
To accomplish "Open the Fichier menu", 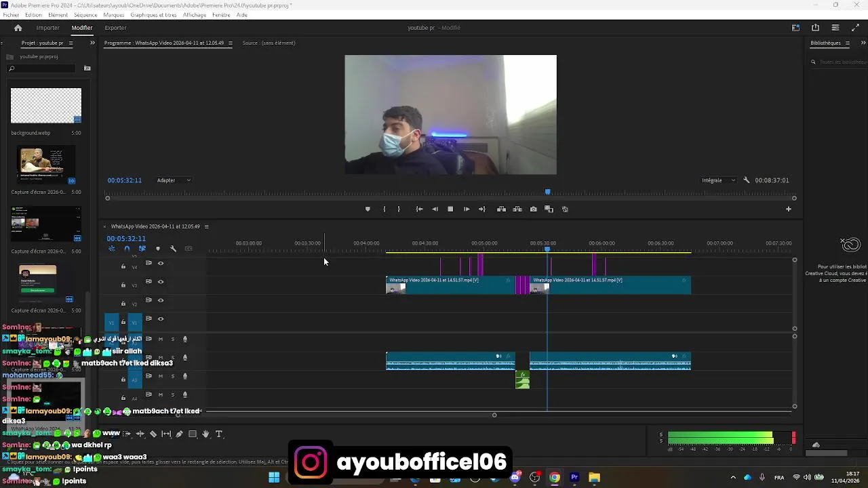I will coord(11,15).
